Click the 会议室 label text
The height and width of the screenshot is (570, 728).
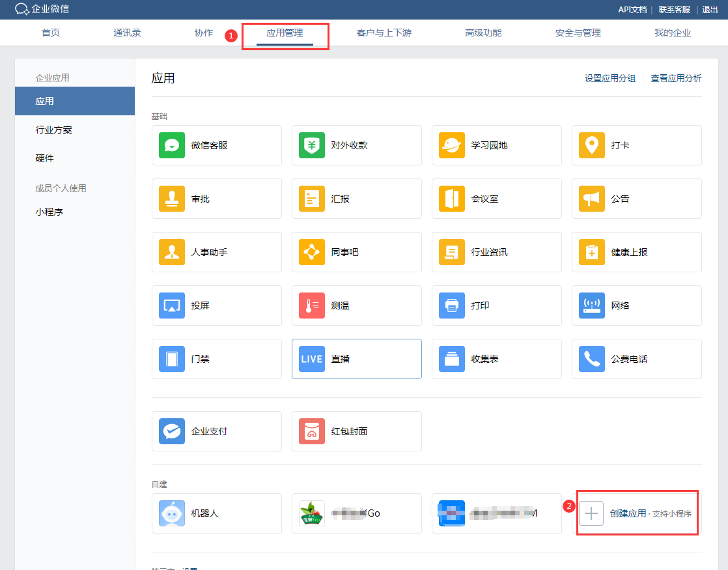pyautogui.click(x=484, y=199)
